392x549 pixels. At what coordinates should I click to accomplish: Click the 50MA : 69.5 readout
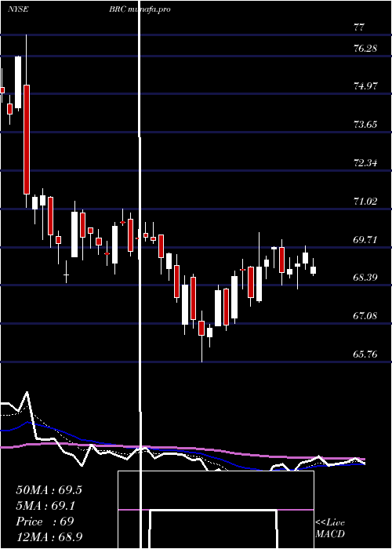click(x=49, y=490)
